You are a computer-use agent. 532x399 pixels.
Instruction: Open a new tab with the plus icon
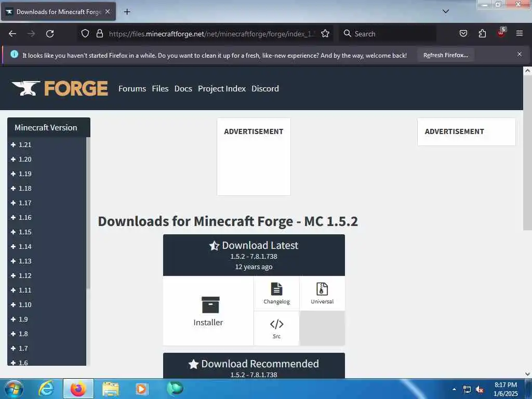127,12
